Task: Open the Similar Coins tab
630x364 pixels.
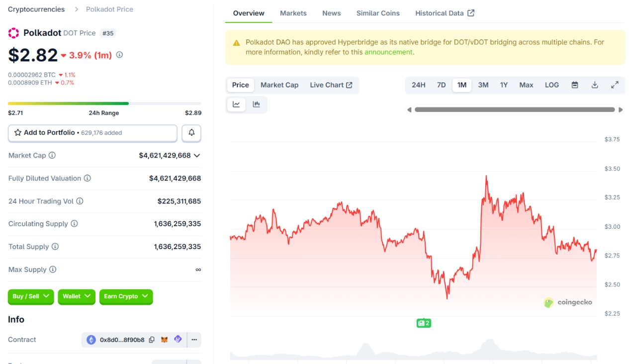Action: (x=378, y=13)
